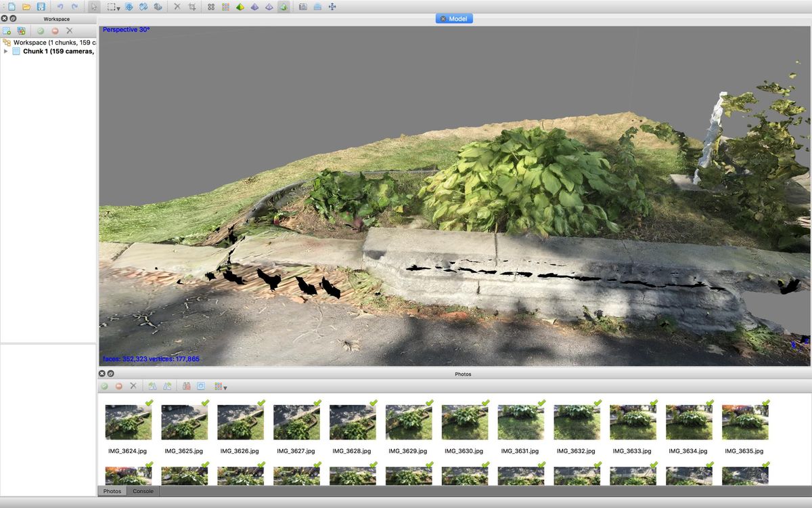Undo the last action
This screenshot has width=812, height=508.
(61, 6)
